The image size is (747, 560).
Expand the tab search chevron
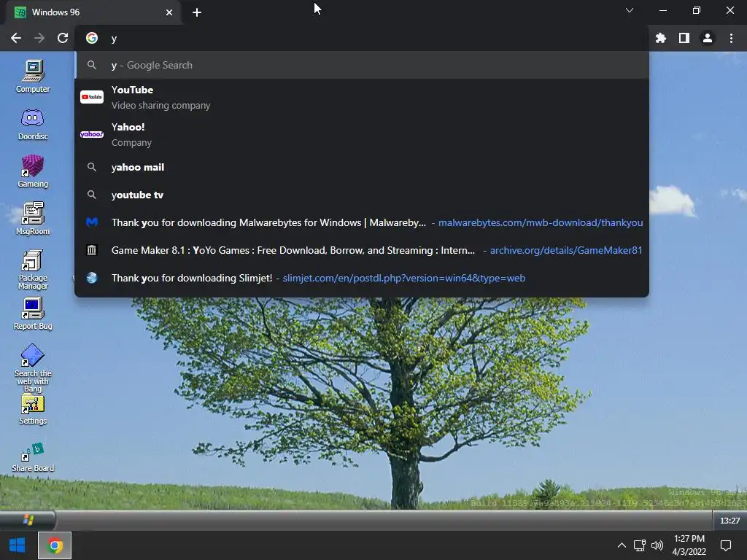630,10
